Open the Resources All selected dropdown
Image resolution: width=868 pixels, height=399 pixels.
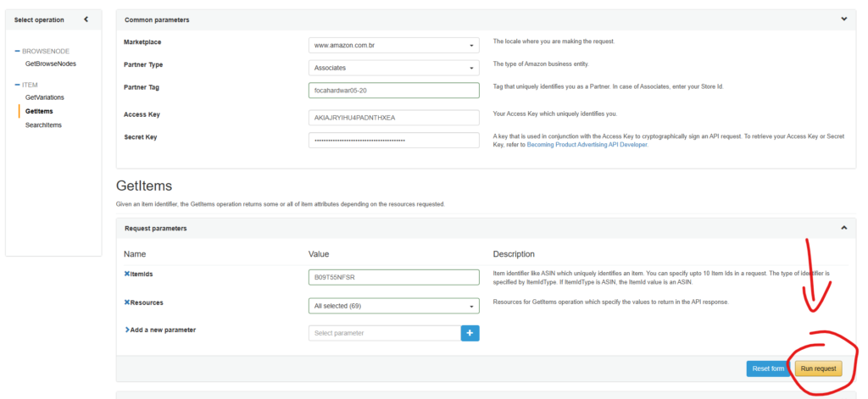click(x=393, y=306)
